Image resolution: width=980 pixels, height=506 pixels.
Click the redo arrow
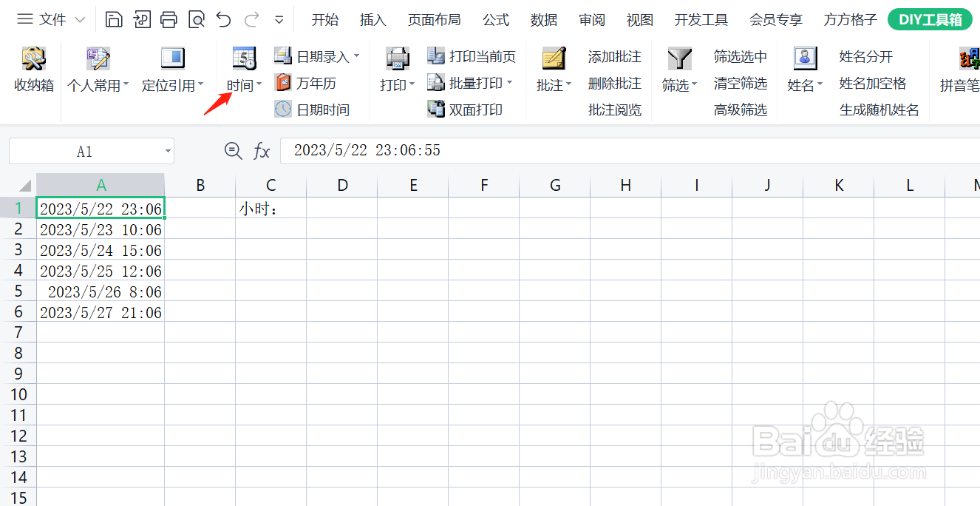pos(252,19)
